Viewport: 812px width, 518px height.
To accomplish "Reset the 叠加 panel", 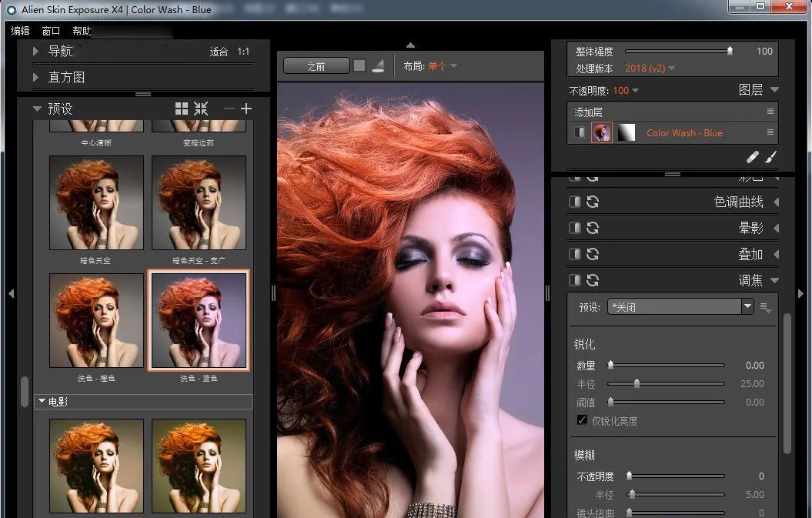I will (593, 254).
